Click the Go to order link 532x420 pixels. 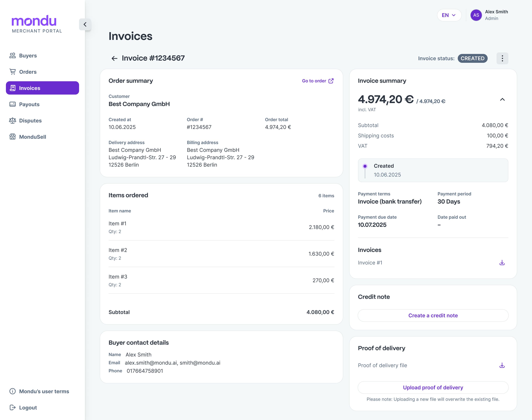(318, 81)
